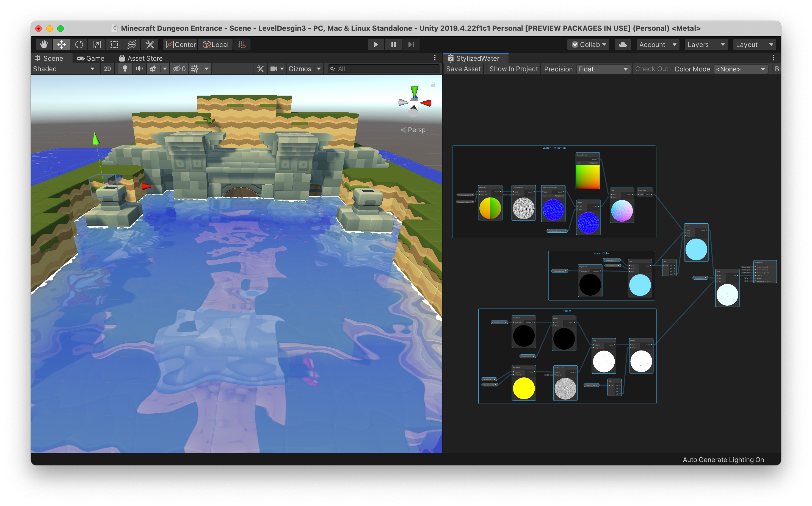Toggle grid snapping in main toolbar
The image size is (812, 506).
pos(242,45)
